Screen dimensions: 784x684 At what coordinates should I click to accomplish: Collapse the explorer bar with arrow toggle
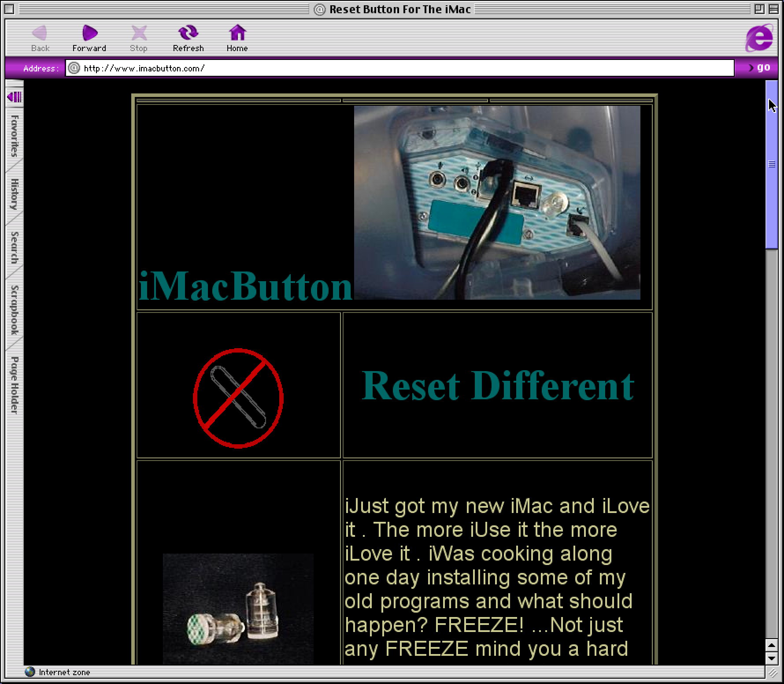click(x=15, y=97)
